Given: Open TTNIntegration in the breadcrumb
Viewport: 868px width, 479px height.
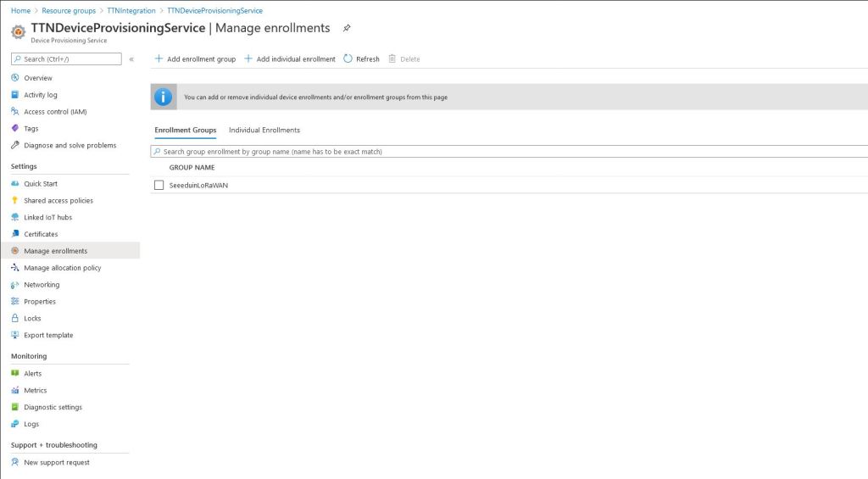Looking at the screenshot, I should pos(131,11).
